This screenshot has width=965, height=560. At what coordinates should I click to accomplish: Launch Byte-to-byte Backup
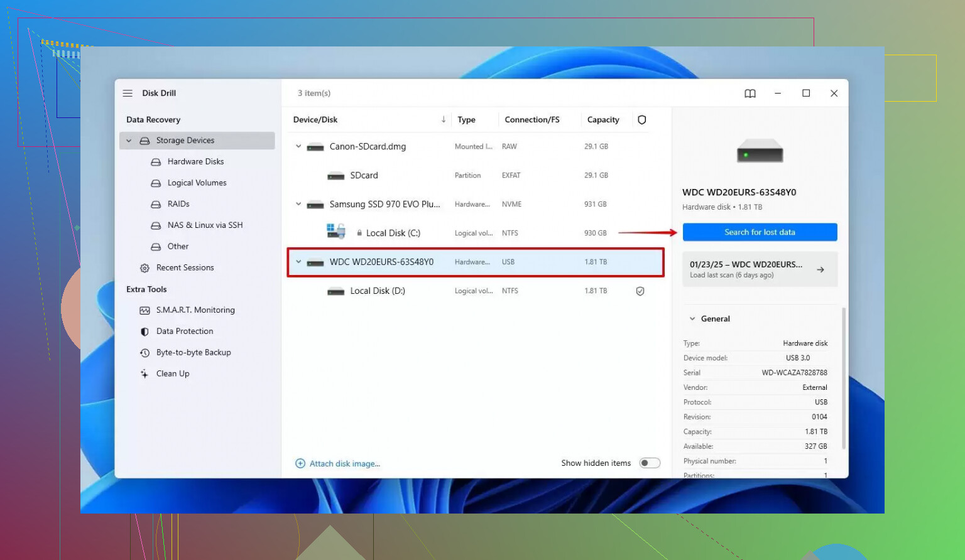[193, 352]
